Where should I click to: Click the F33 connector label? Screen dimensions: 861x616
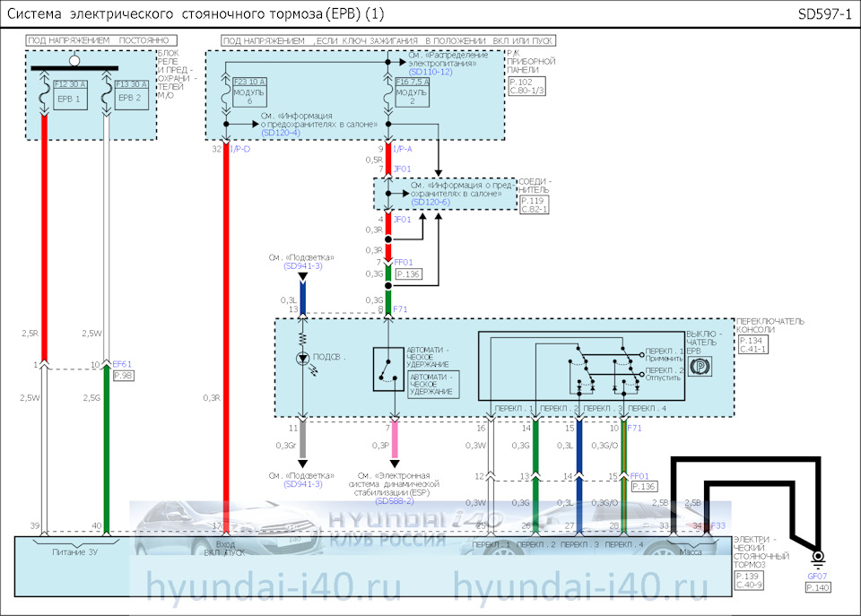coord(718,525)
